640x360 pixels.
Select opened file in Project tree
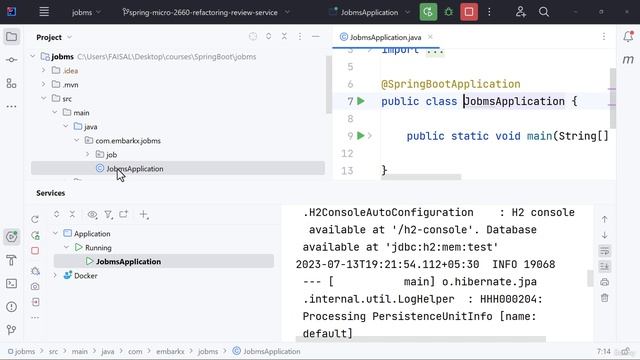pyautogui.click(x=253, y=36)
